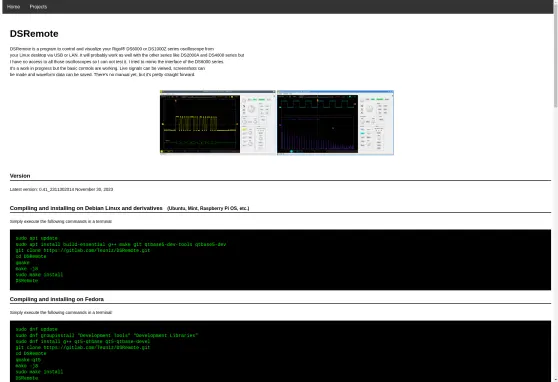Click the 'Latest version' line dated November 2023
Image resolution: width=558 pixels, height=382 pixels.
pos(61,189)
